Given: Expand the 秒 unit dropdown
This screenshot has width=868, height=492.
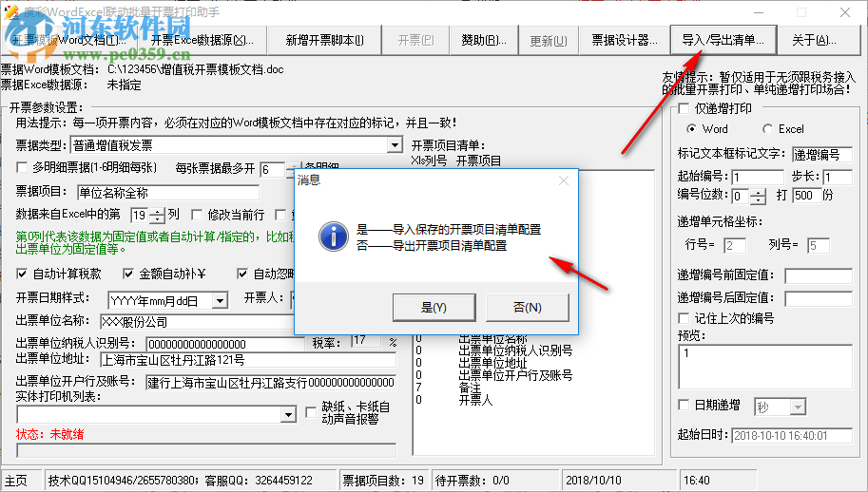Looking at the screenshot, I should [797, 407].
